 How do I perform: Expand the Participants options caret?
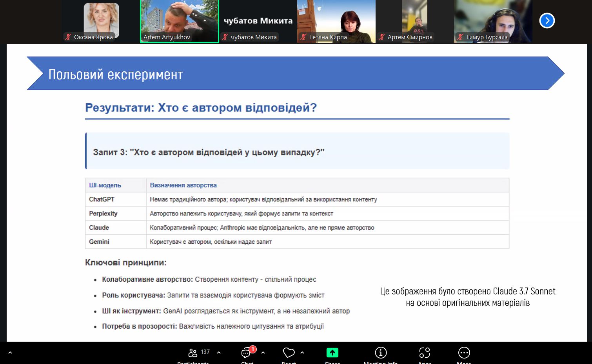click(219, 353)
